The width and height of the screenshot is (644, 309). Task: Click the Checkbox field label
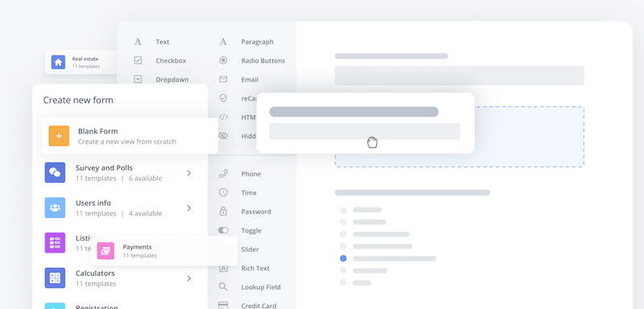[x=171, y=60]
